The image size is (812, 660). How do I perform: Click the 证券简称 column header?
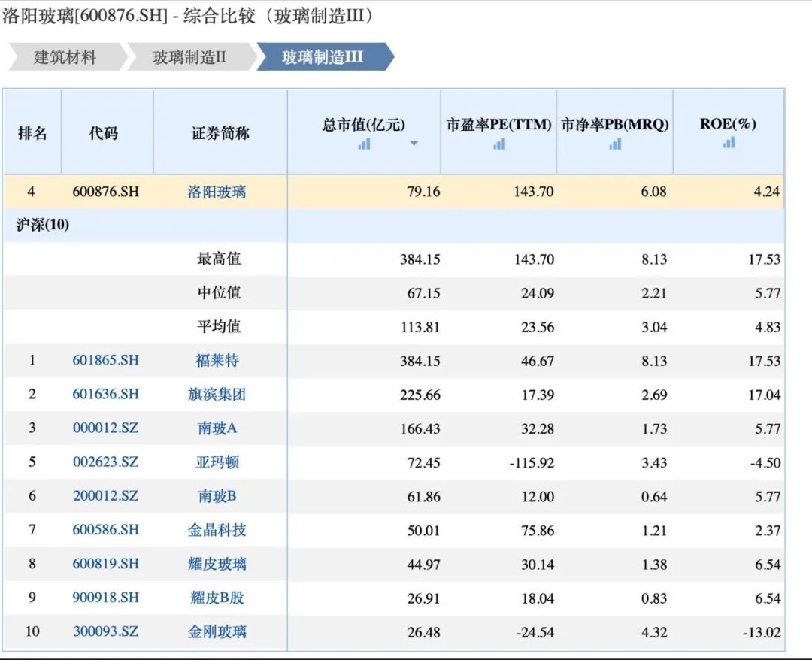(x=220, y=133)
